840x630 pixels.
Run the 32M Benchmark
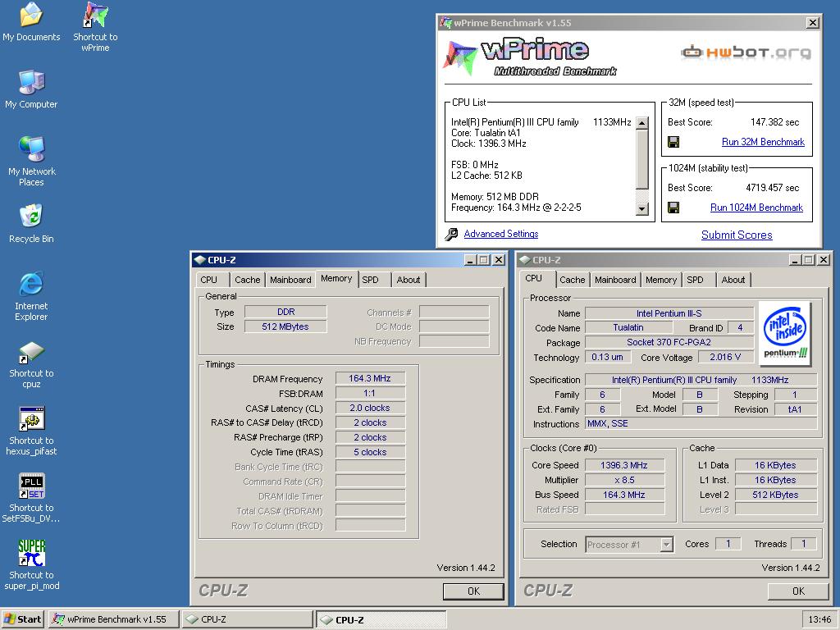(763, 142)
